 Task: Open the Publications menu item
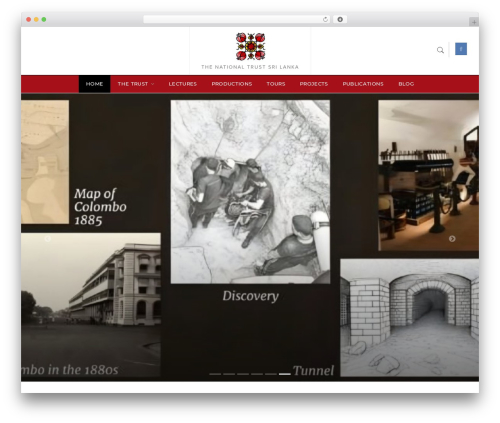pos(363,84)
